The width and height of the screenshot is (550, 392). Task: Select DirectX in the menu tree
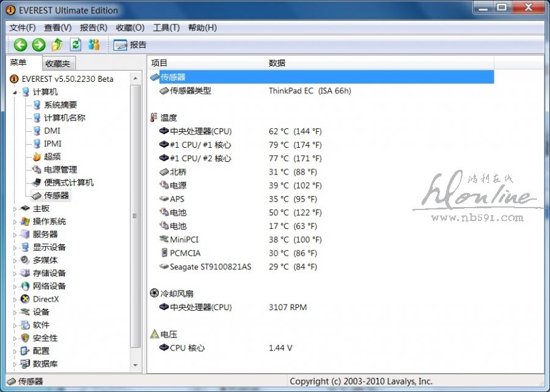[46, 299]
